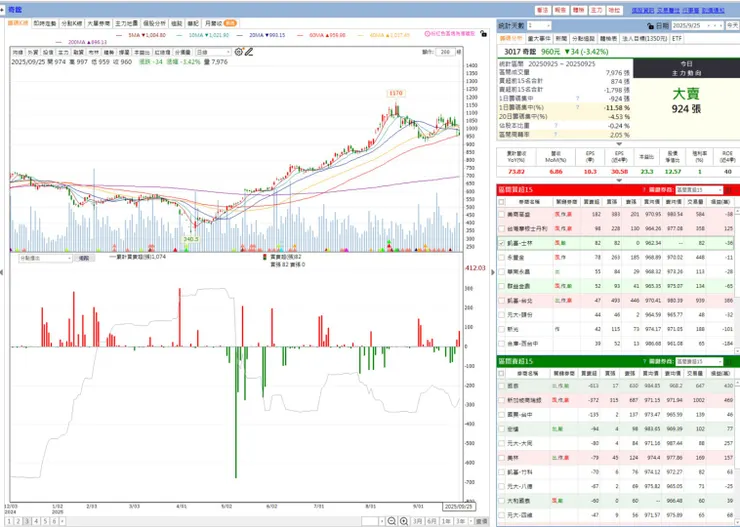Expand the down triangle below the EPS row

pyautogui.click(x=619, y=180)
